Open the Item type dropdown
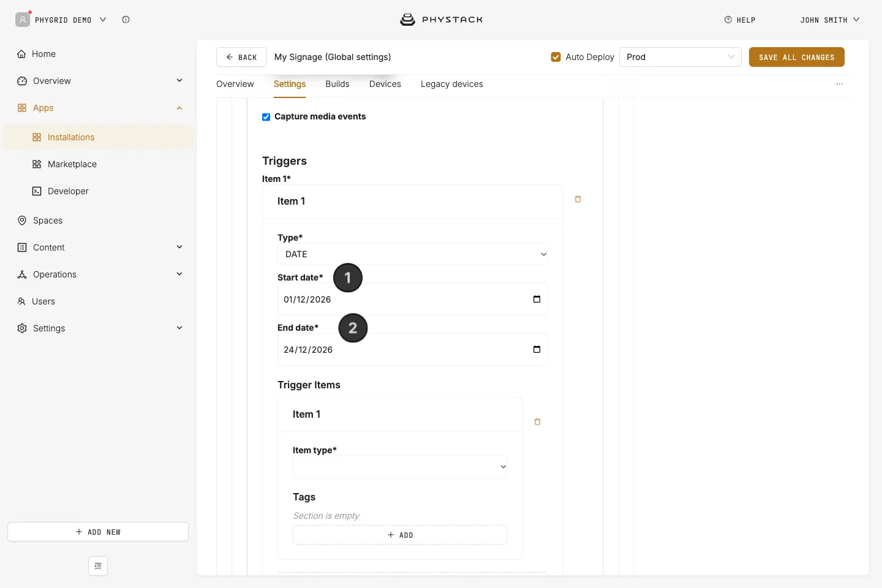The width and height of the screenshot is (882, 588). pyautogui.click(x=400, y=467)
